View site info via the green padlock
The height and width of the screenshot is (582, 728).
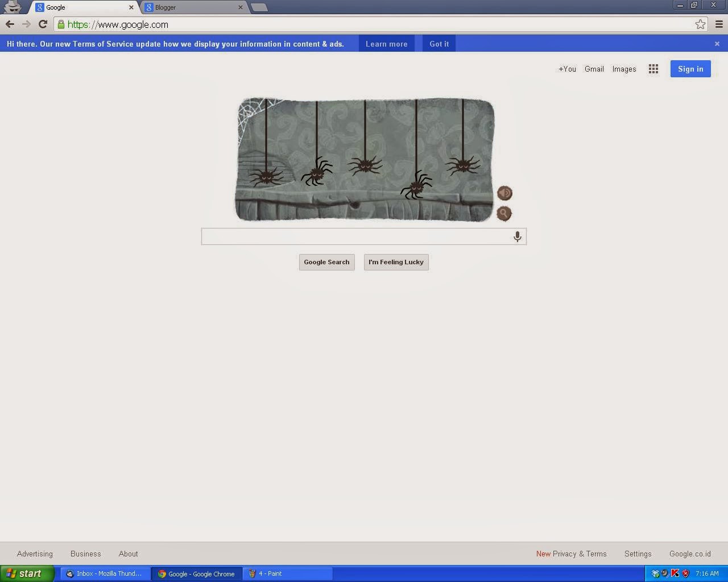[x=61, y=24]
